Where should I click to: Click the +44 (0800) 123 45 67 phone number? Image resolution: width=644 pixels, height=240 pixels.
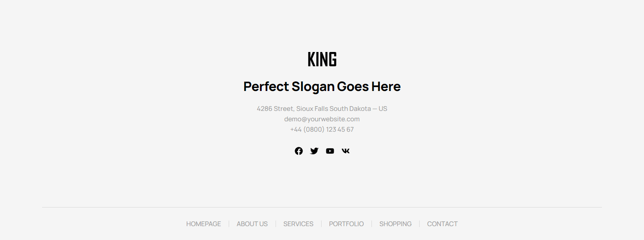(322, 130)
